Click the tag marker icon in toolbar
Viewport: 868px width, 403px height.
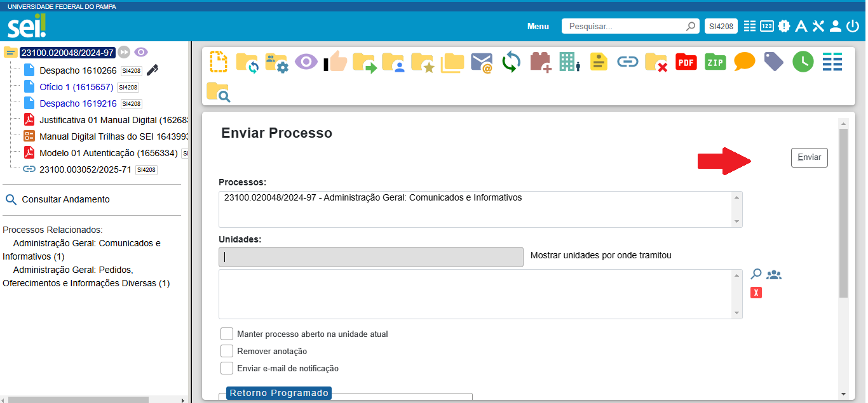[773, 62]
